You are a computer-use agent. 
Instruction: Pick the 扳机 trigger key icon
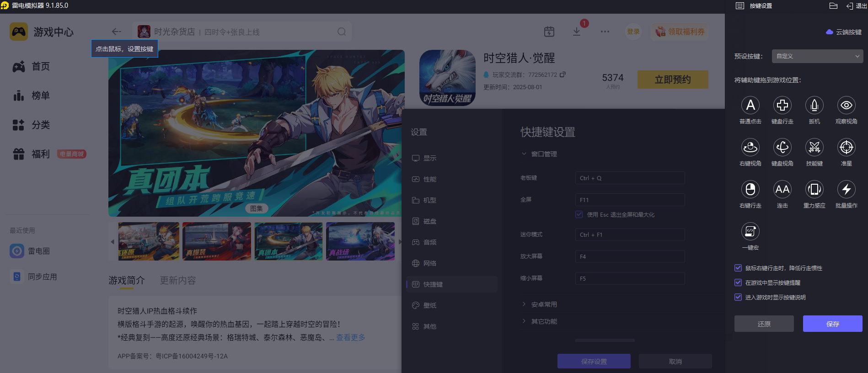pos(814,105)
